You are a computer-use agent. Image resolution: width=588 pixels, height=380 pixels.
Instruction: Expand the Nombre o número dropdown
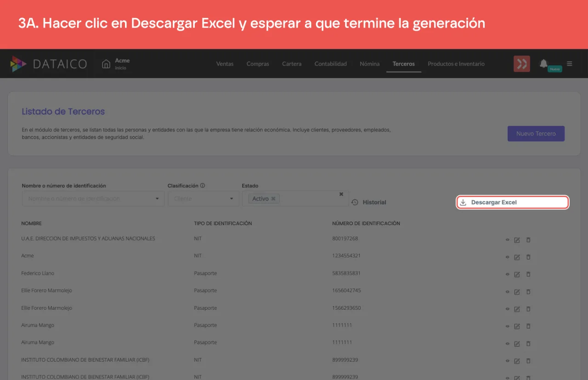point(157,199)
